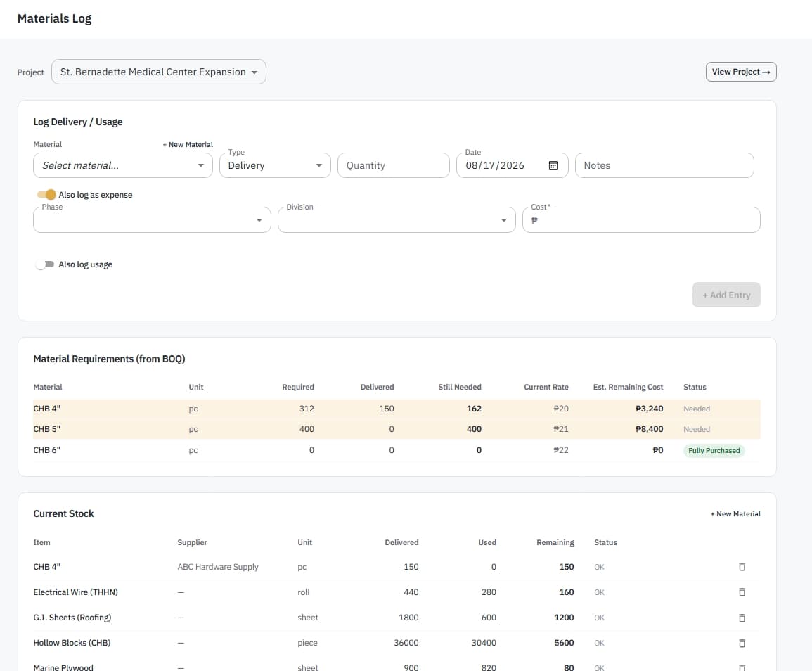Click the Est. Remaining Cost column header
Viewport: 812px width, 671px height.
pos(628,387)
